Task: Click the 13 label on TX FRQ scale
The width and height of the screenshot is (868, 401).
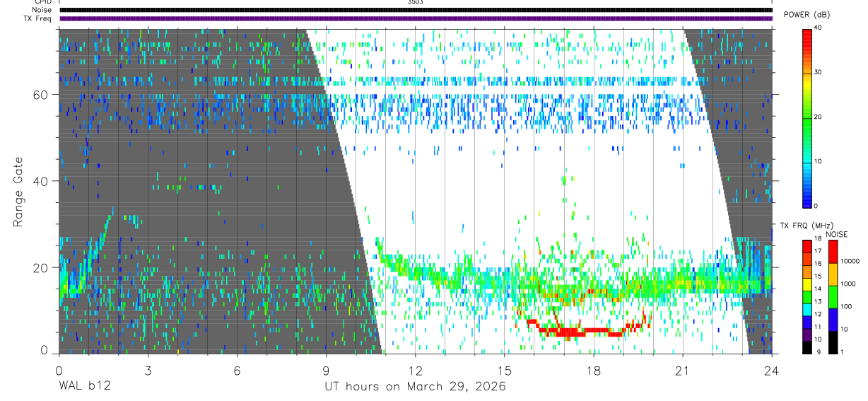Action: [818, 301]
